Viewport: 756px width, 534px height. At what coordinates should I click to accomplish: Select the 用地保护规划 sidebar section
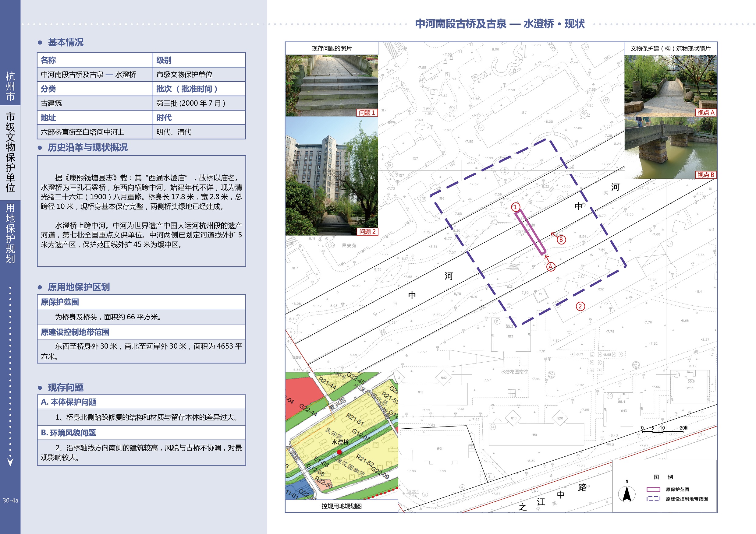[x=10, y=233]
